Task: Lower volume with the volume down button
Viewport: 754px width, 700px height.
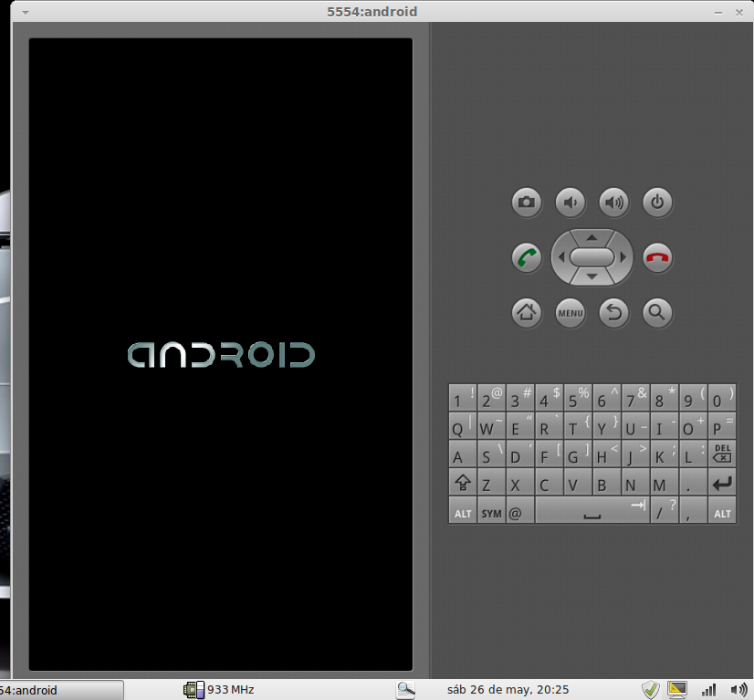Action: [x=571, y=203]
